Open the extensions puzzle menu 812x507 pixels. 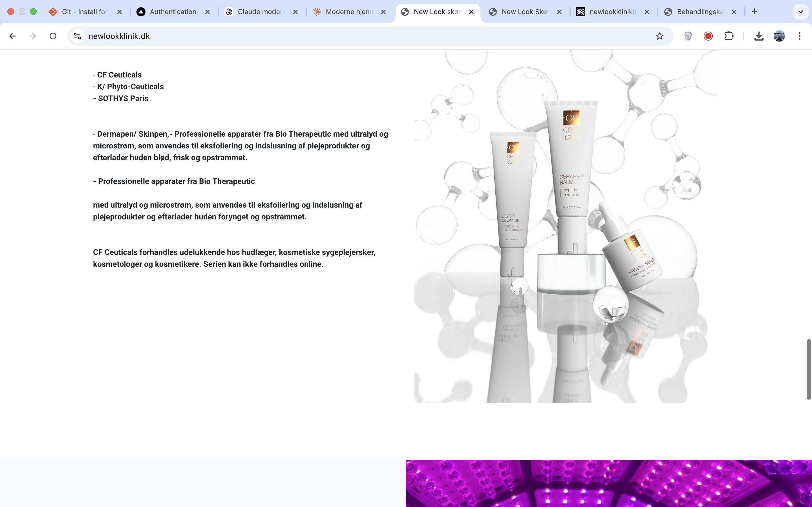pos(729,36)
